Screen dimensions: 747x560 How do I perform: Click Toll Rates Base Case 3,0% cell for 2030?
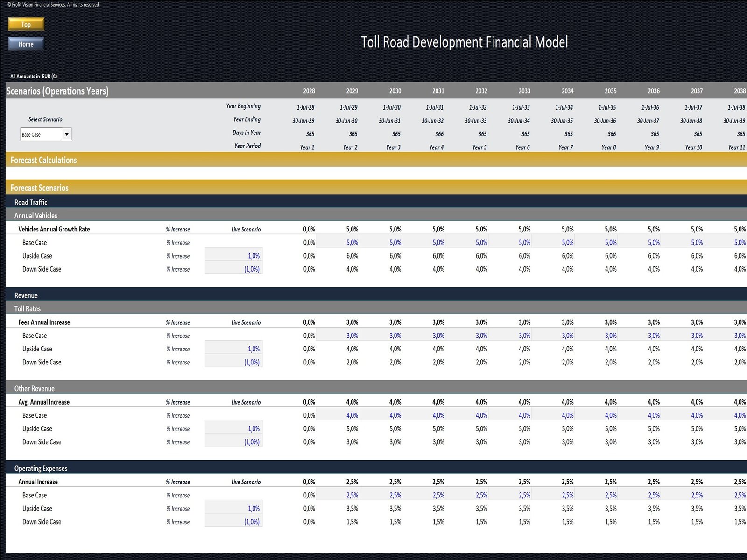[395, 336]
